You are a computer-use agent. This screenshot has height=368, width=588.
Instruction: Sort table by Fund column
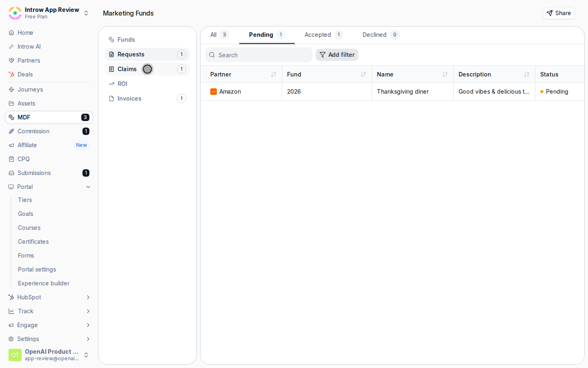pos(363,74)
